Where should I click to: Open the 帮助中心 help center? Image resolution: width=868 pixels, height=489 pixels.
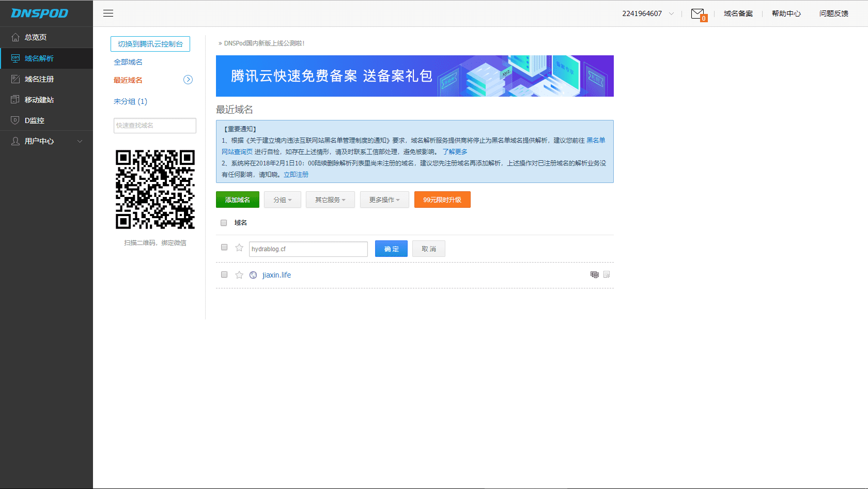coord(786,13)
